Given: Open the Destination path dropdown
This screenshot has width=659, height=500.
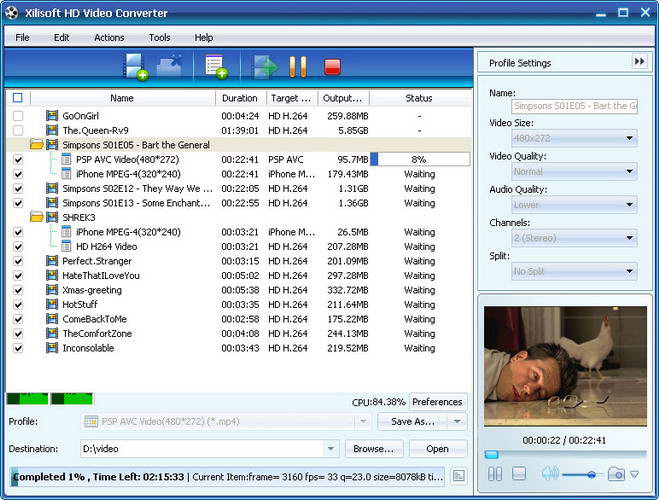Looking at the screenshot, I should point(330,449).
